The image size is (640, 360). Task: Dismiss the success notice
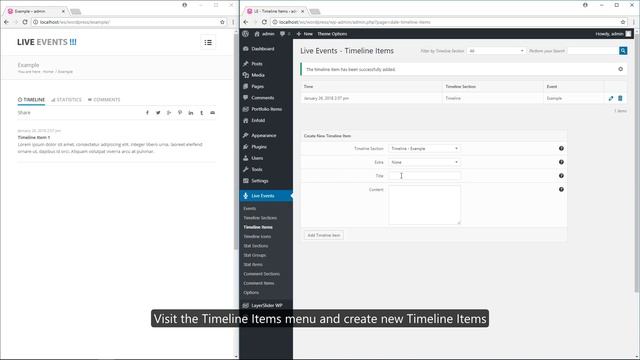[620, 69]
